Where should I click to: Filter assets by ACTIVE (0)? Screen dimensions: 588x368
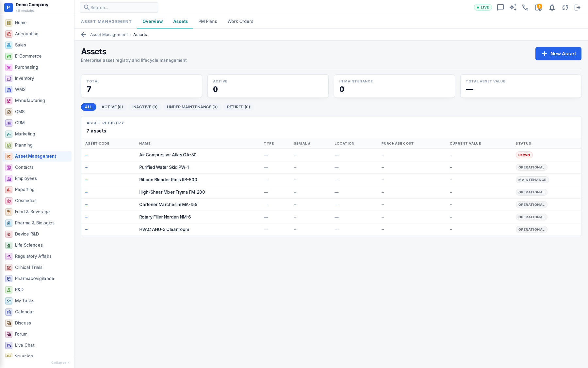tap(112, 107)
